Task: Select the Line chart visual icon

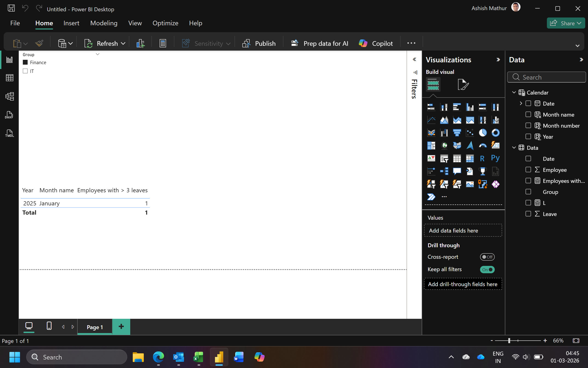Action: 431,120
